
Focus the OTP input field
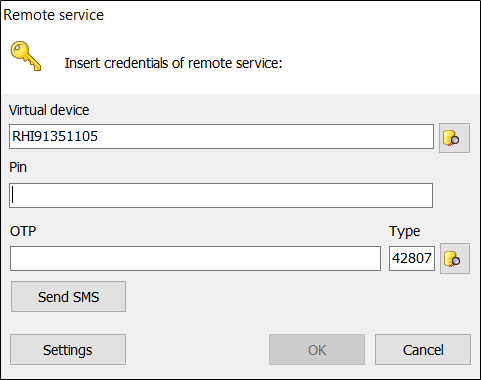195,258
